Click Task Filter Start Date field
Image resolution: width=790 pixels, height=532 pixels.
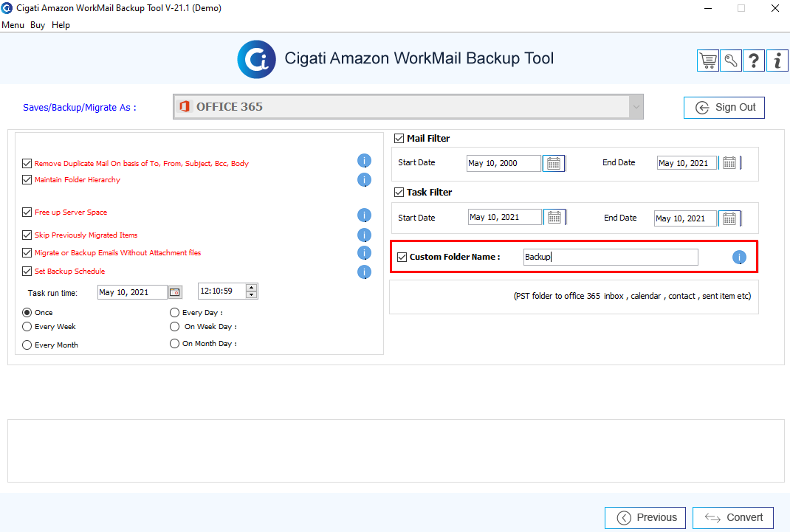point(505,217)
